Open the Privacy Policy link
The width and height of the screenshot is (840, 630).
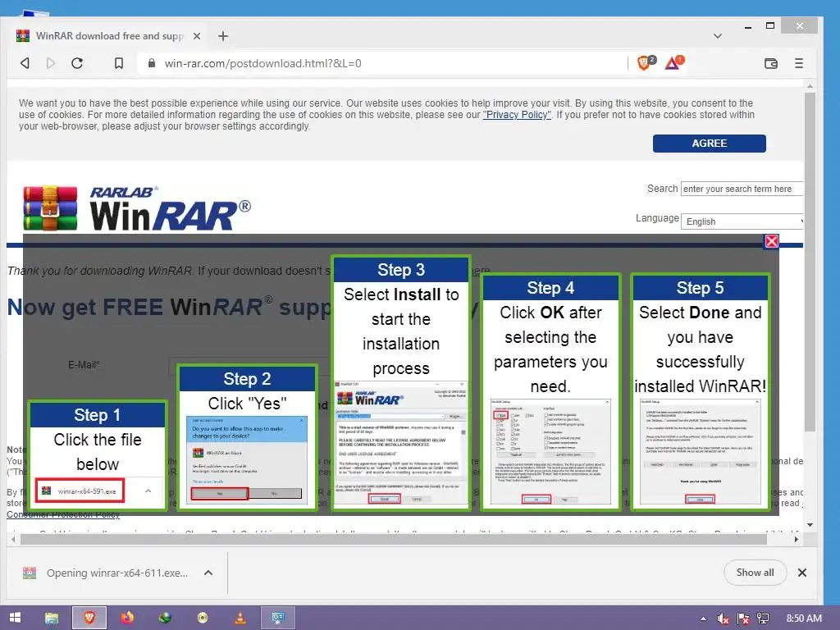[517, 115]
